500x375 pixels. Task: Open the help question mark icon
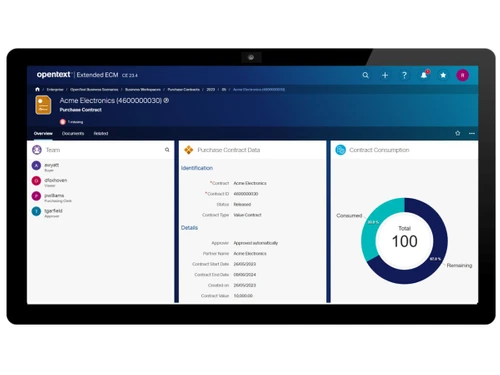pos(404,75)
